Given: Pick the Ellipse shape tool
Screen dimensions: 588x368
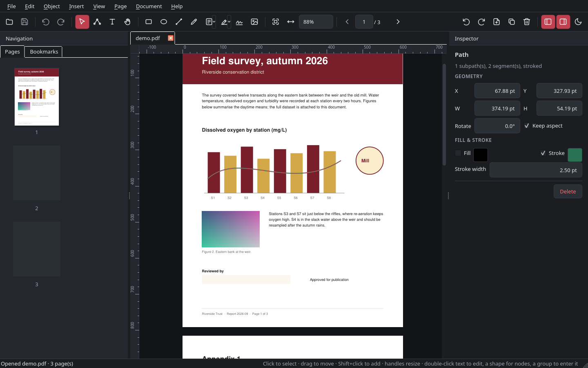Looking at the screenshot, I should pos(164,22).
